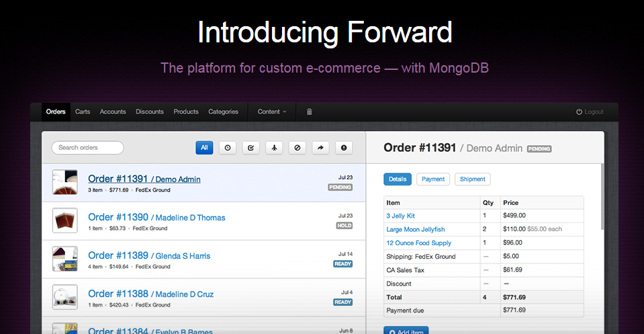Click the "$55.00 each" text
This screenshot has width=644, height=334.
(x=545, y=229)
